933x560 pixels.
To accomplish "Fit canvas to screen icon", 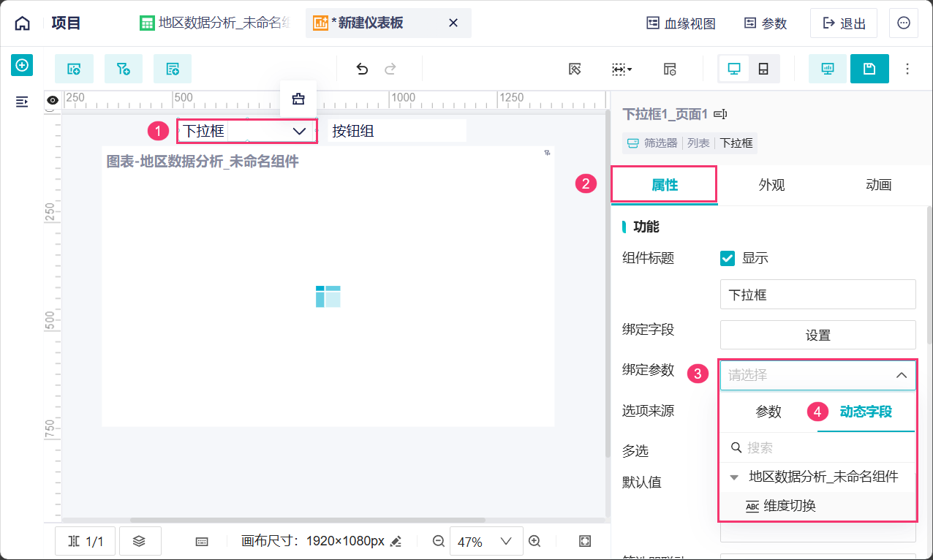I will click(x=585, y=541).
